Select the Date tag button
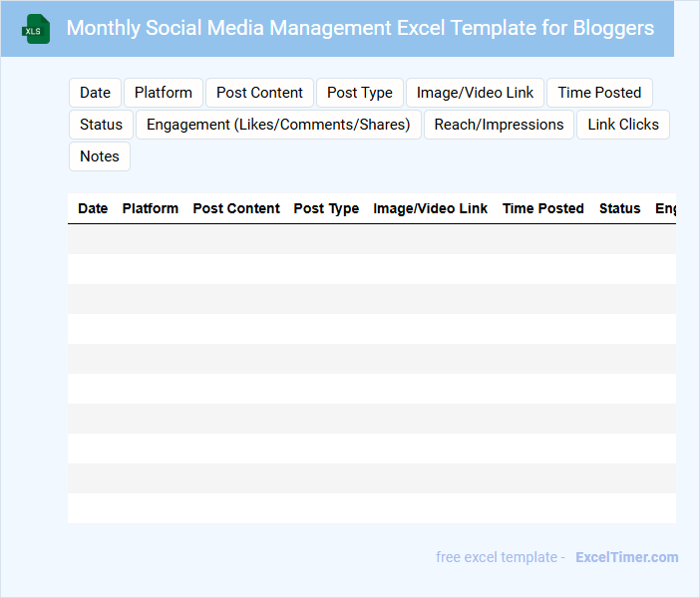The width and height of the screenshot is (700, 598). [95, 93]
